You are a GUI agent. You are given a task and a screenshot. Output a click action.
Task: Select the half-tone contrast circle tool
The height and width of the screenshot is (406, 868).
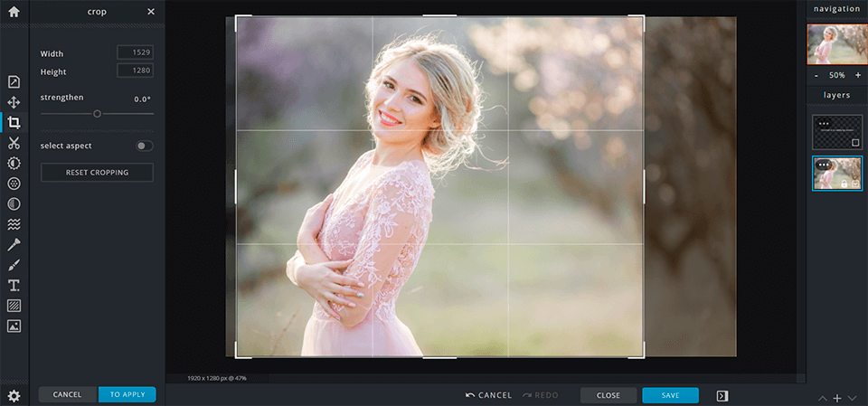14,203
